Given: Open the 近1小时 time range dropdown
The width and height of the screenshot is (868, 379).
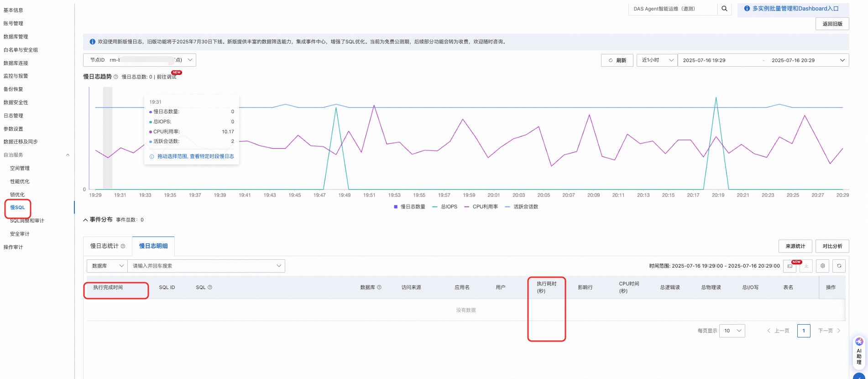Looking at the screenshot, I should point(657,60).
